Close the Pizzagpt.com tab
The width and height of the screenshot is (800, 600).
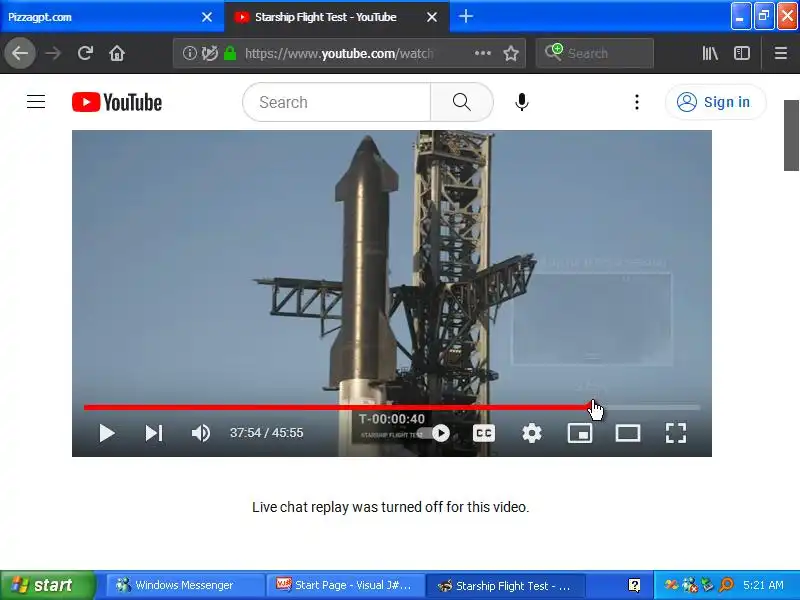point(207,17)
